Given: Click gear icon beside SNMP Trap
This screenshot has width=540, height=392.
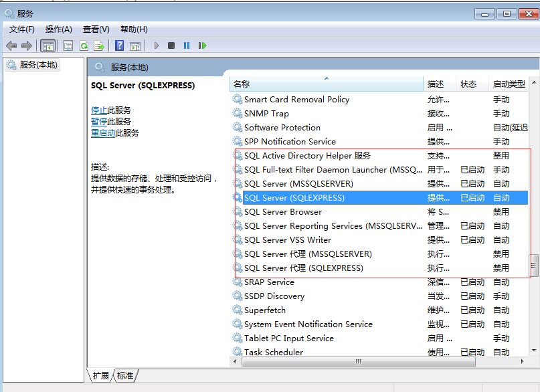Looking at the screenshot, I should click(238, 113).
